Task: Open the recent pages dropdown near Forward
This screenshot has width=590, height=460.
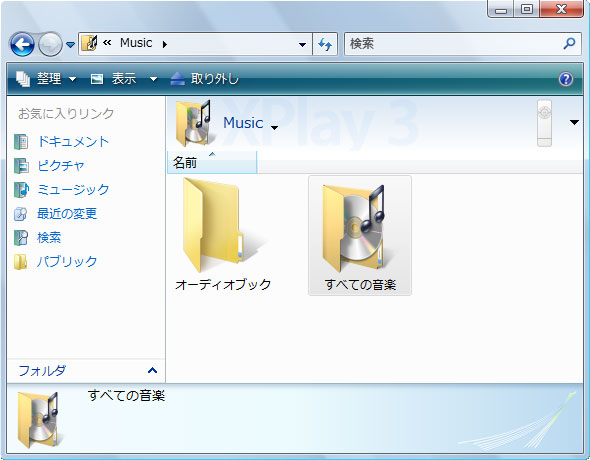Action: tap(70, 45)
